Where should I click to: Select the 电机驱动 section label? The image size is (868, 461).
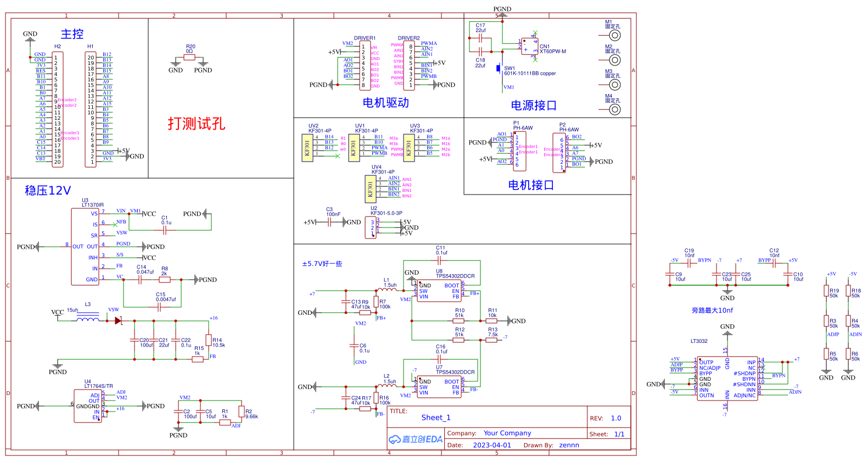click(x=385, y=103)
